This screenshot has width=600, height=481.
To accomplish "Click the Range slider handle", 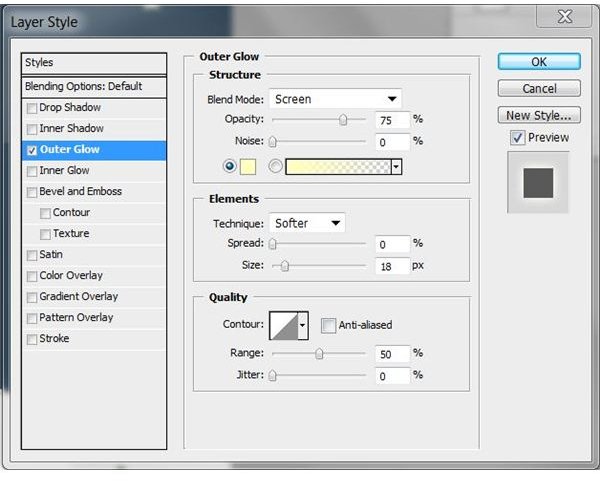I will 319,354.
